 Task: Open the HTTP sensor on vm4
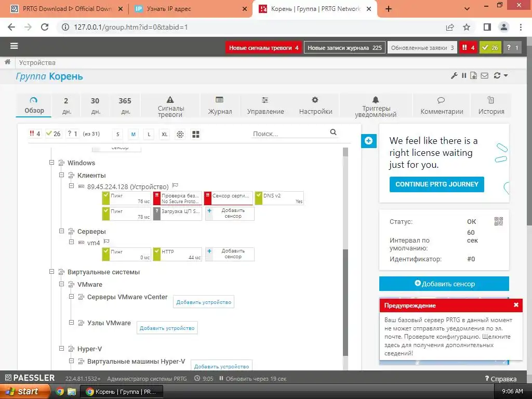(178, 254)
